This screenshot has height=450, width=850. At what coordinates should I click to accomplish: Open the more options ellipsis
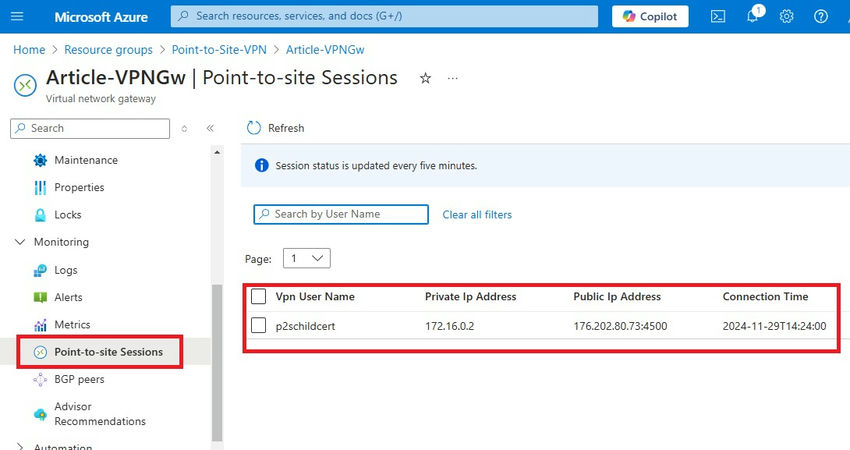click(x=453, y=78)
